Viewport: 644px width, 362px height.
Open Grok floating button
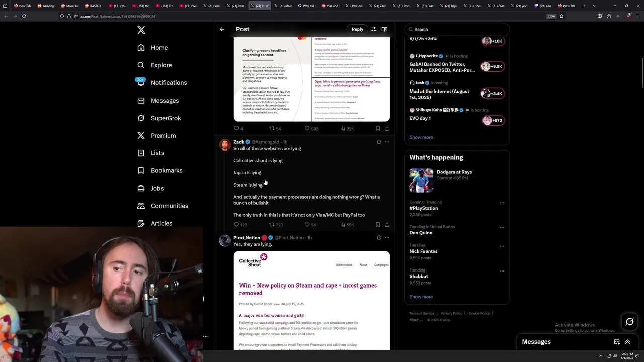629,322
